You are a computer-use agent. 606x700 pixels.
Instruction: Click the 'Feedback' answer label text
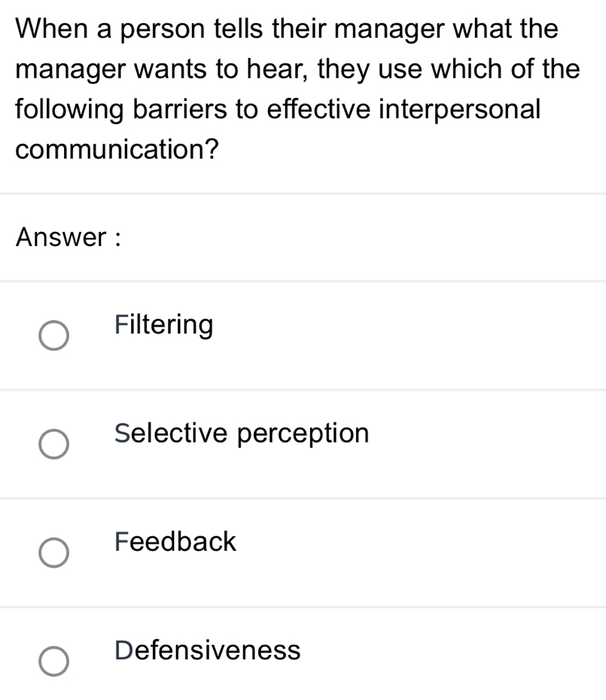(175, 541)
